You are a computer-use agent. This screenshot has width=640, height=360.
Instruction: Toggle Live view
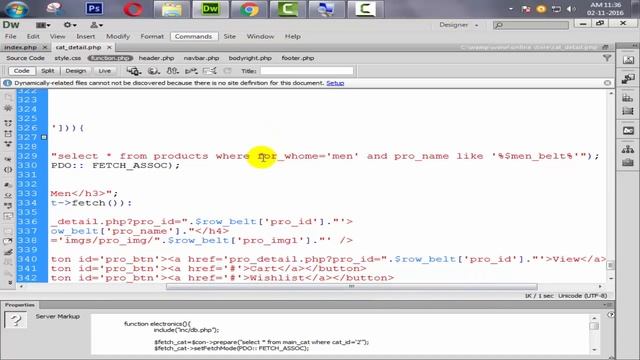[104, 71]
